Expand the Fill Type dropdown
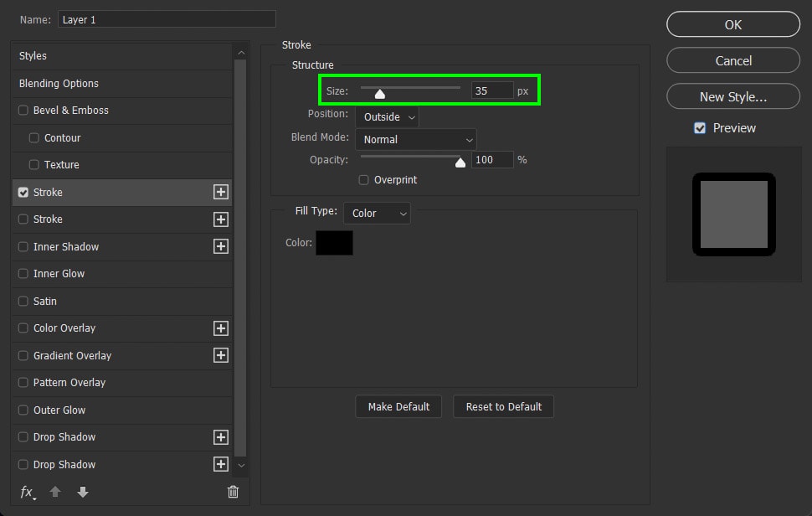Viewport: 812px width, 516px height. pos(377,214)
